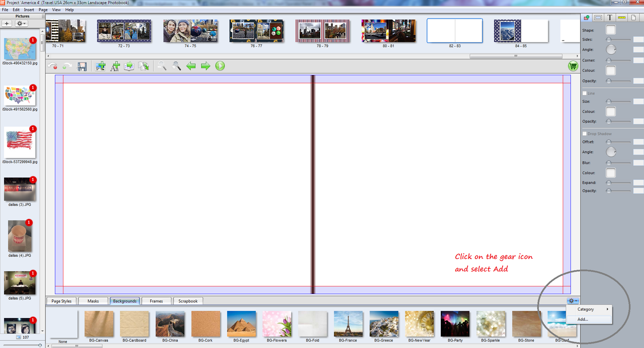Open the Help menu
The image size is (644, 348).
click(x=69, y=10)
